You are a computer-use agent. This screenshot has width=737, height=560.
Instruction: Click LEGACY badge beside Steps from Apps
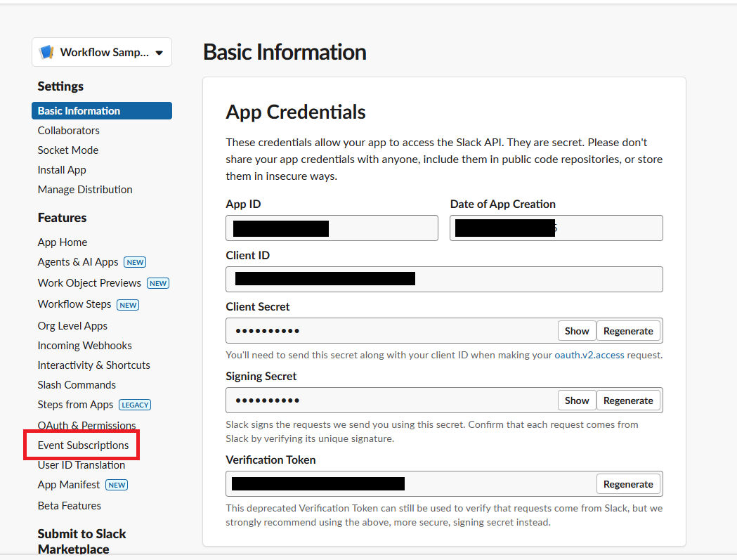tap(135, 405)
